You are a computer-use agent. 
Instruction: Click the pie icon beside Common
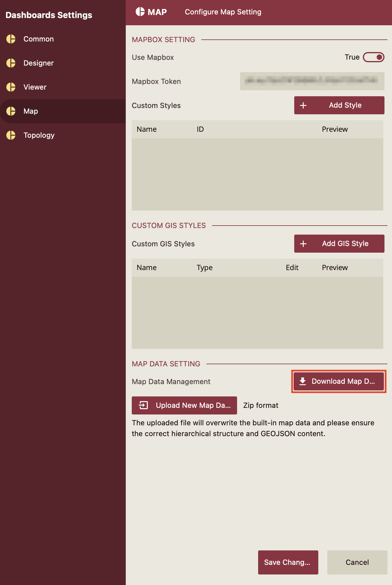(x=11, y=39)
